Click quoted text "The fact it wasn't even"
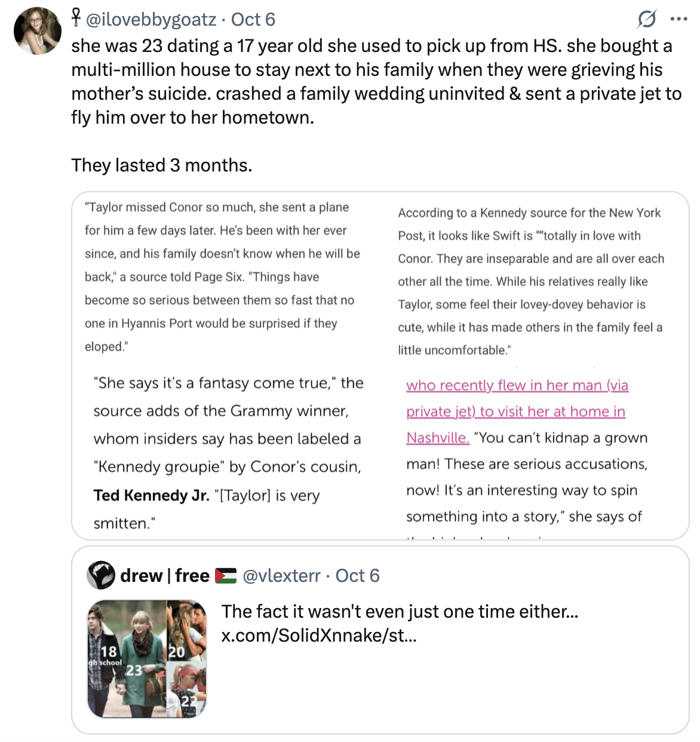The width and height of the screenshot is (700, 742). 399,611
